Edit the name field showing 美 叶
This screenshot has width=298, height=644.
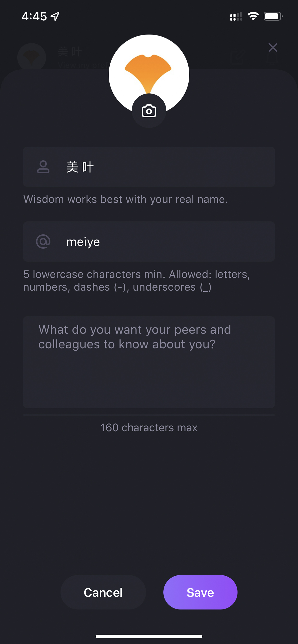coord(149,167)
